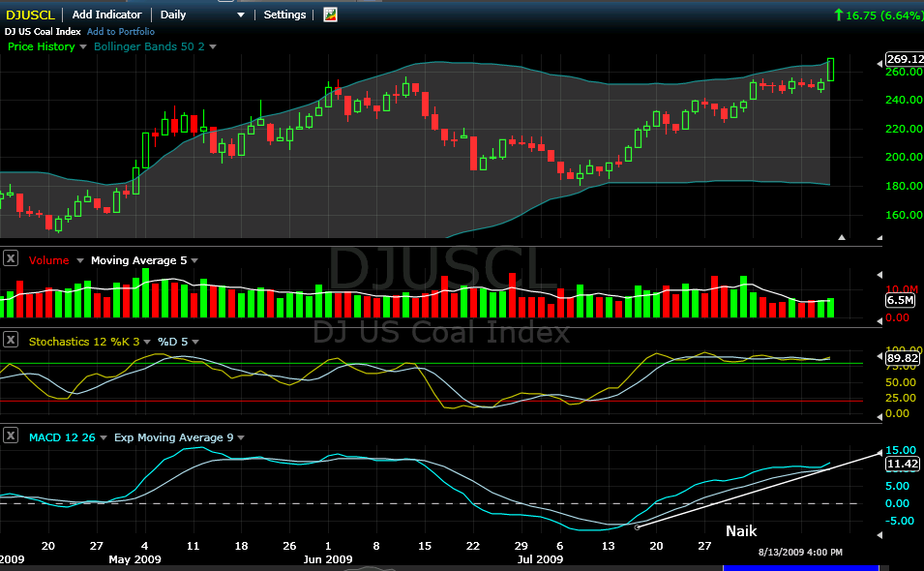This screenshot has height=571, width=924.
Task: Expand the Exp Moving Average 9 dropdown
Action: pos(240,437)
